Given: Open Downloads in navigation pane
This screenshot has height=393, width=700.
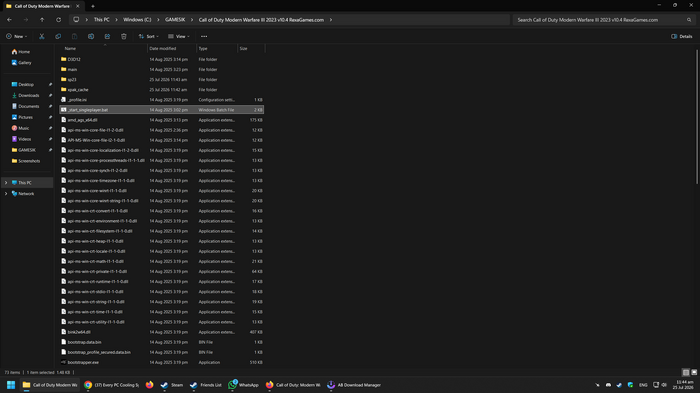Looking at the screenshot, I should [x=29, y=96].
